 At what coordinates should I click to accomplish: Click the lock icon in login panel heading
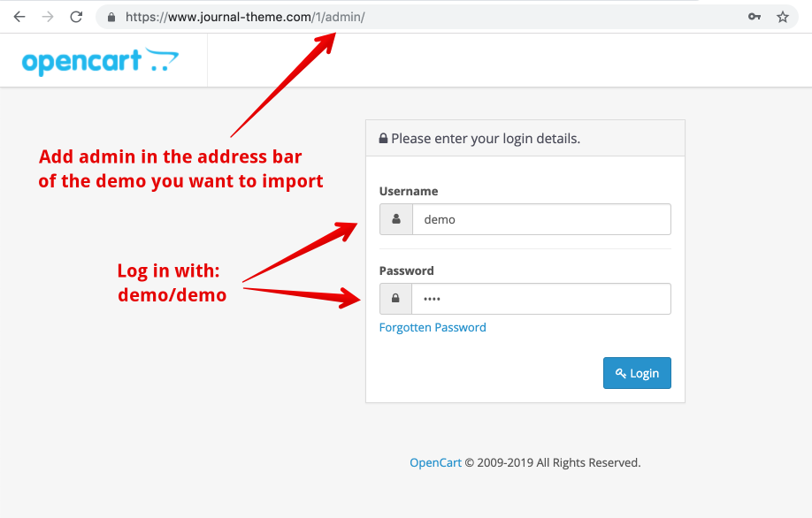(x=384, y=139)
